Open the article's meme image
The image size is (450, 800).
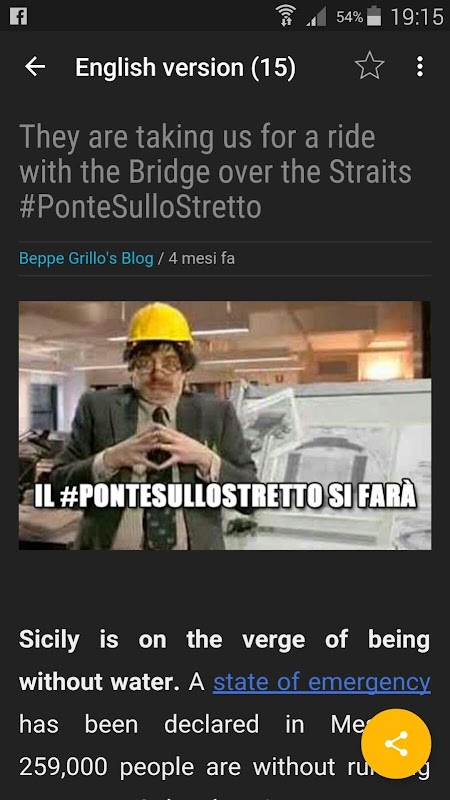[225, 425]
